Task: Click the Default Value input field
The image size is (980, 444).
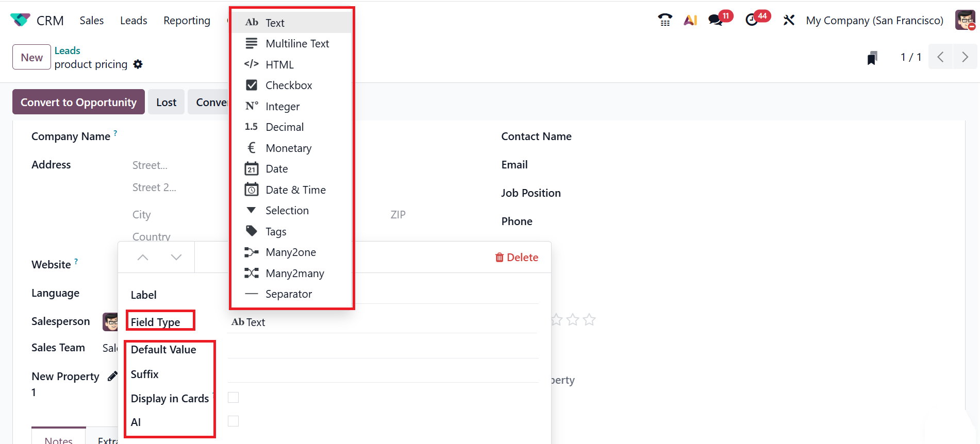Action: tap(383, 350)
